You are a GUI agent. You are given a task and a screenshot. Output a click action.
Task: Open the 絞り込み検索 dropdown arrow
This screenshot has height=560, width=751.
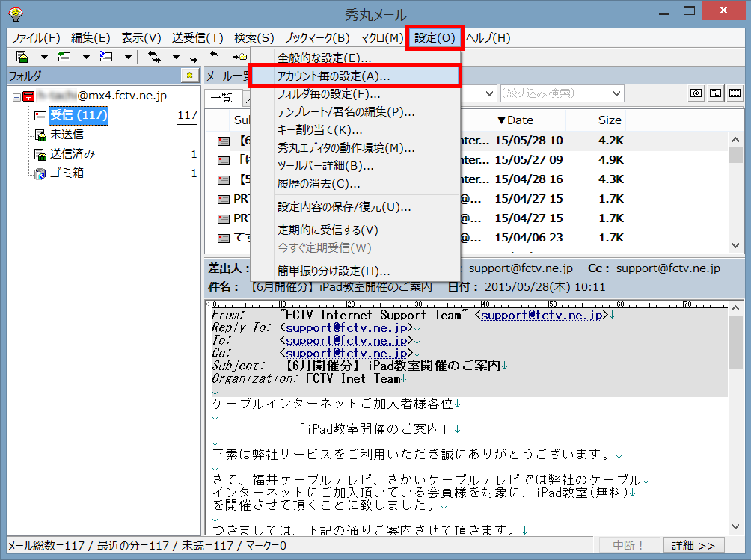point(617,93)
